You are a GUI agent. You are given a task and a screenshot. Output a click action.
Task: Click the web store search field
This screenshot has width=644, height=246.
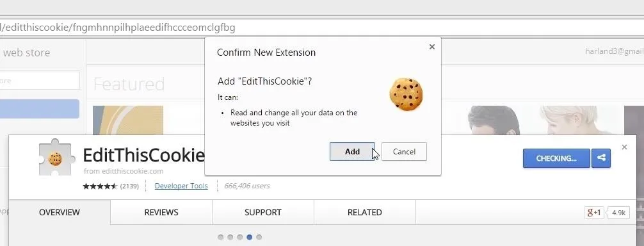[40, 81]
